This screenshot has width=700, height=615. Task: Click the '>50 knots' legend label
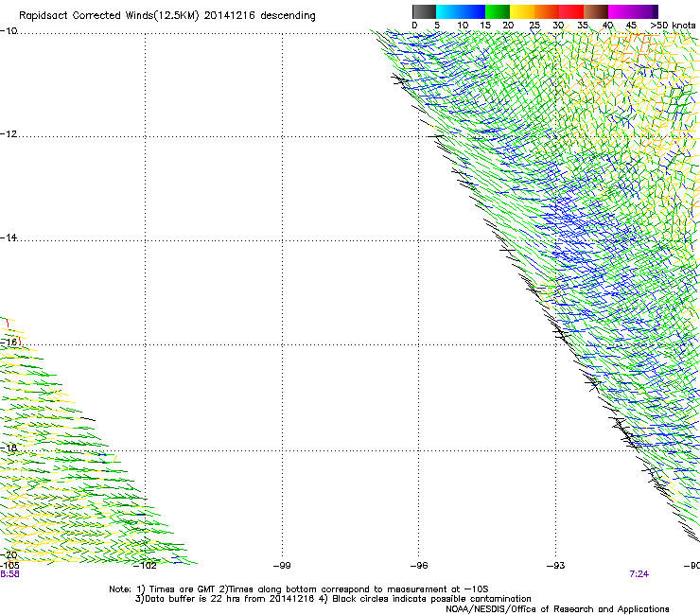click(673, 26)
